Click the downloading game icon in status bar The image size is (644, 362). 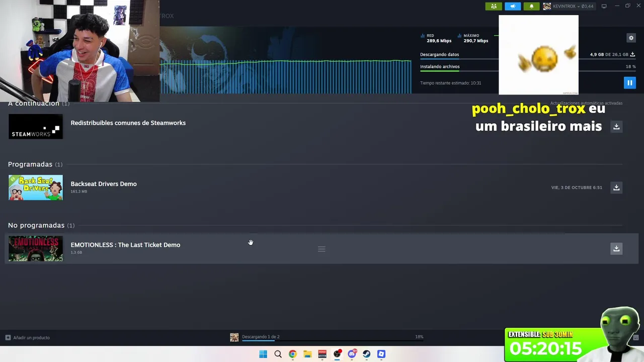[234, 337]
